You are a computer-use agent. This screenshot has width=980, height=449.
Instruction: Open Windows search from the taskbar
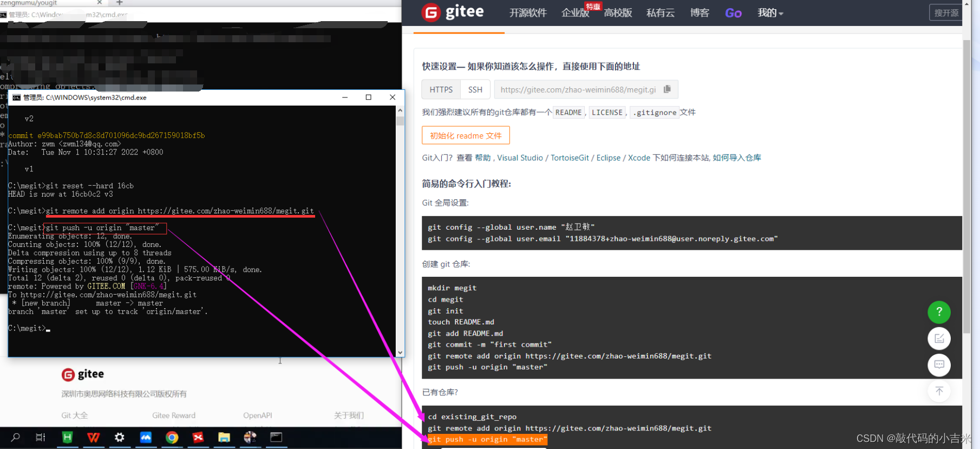(15, 437)
